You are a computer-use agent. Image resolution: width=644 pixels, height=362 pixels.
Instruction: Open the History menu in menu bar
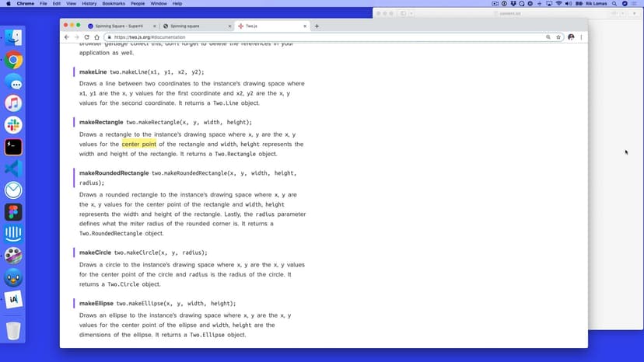pyautogui.click(x=89, y=4)
